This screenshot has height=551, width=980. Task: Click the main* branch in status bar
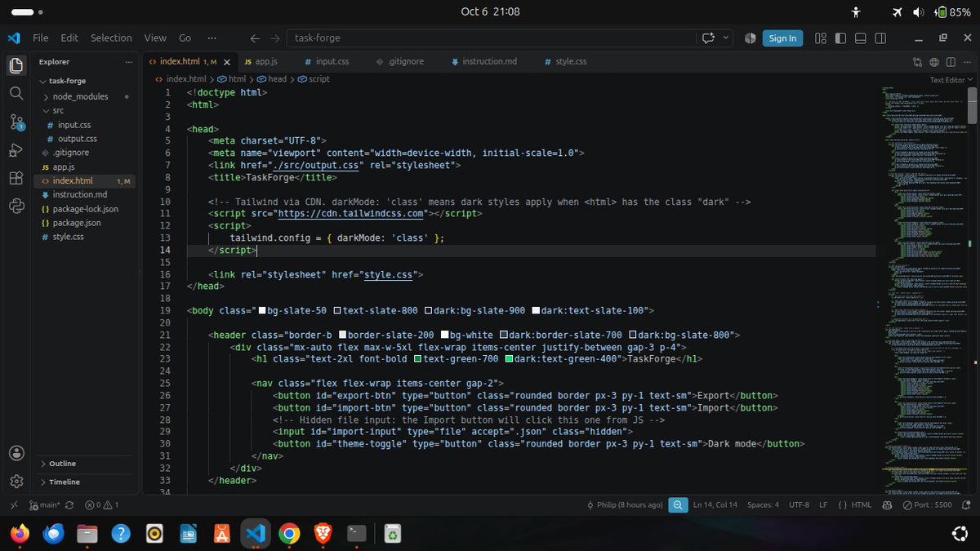click(x=43, y=504)
